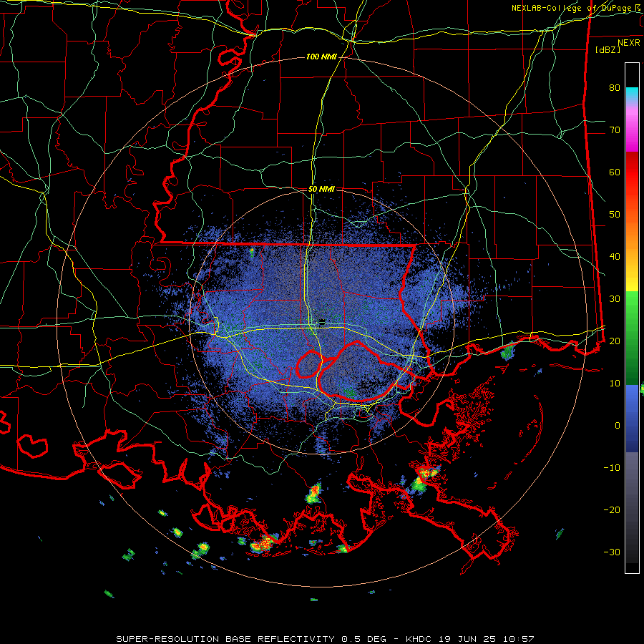Click the blue band of the color bar
This screenshot has height=644, width=644.
click(x=632, y=418)
